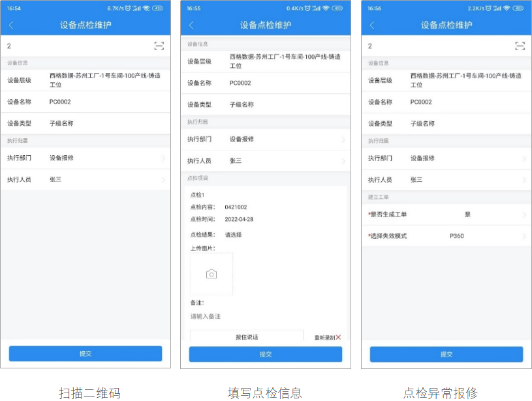
Task: Tap the red X beside 重新录制
Action: 338,337
